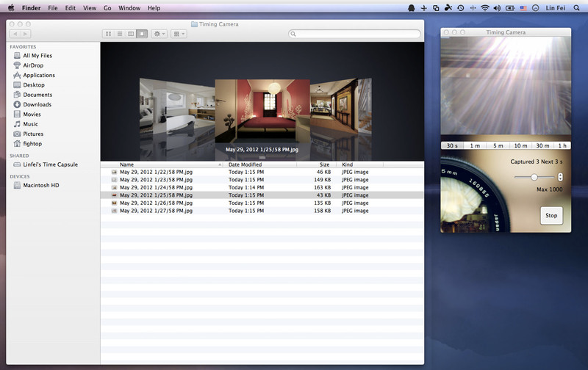The width and height of the screenshot is (588, 370).
Task: Click the max count stepper arrows
Action: 561,177
